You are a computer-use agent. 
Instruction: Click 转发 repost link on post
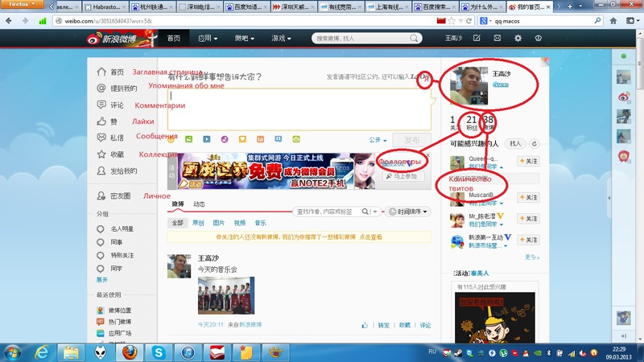[384, 325]
